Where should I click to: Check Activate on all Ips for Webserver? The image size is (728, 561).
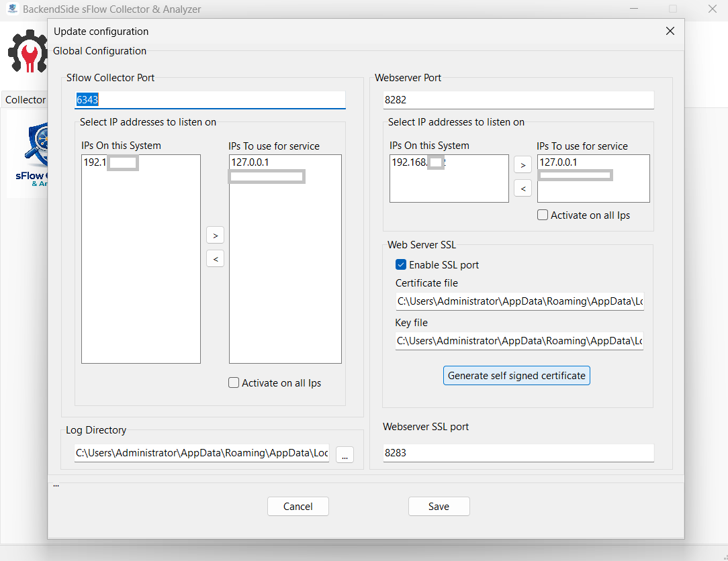coord(543,215)
